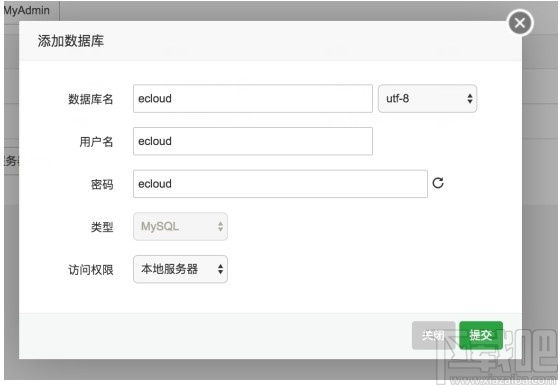Click the gray 关闭 button
This screenshot has width=560, height=385.
point(434,335)
